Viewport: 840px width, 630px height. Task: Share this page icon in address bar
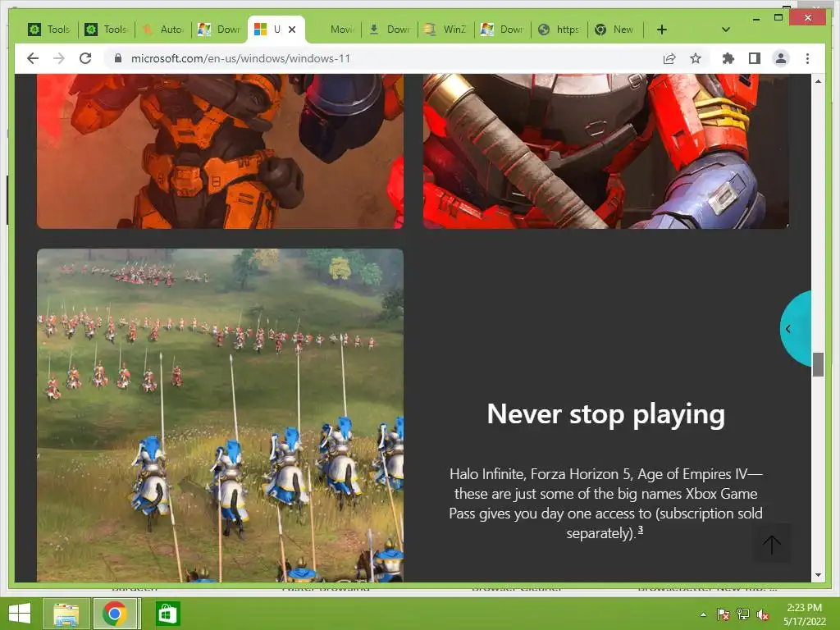669,58
